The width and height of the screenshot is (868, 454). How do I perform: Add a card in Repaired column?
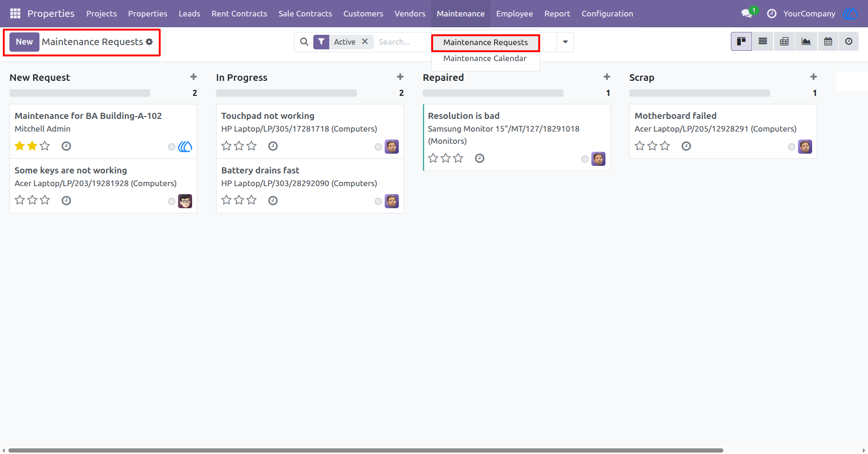point(607,77)
